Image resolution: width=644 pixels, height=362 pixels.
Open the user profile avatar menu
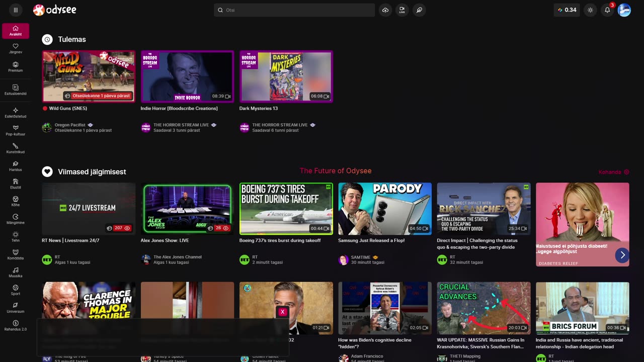[x=624, y=10]
